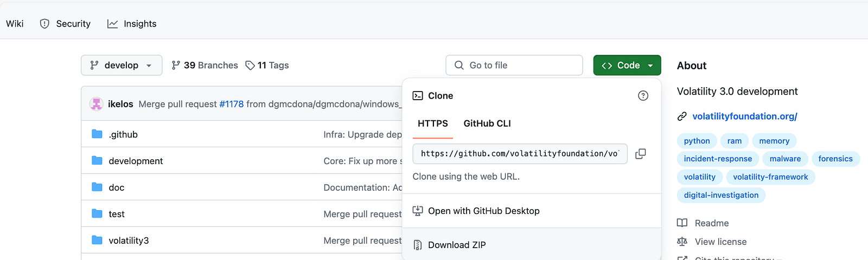Click the folder icon beside test

pos(97,213)
